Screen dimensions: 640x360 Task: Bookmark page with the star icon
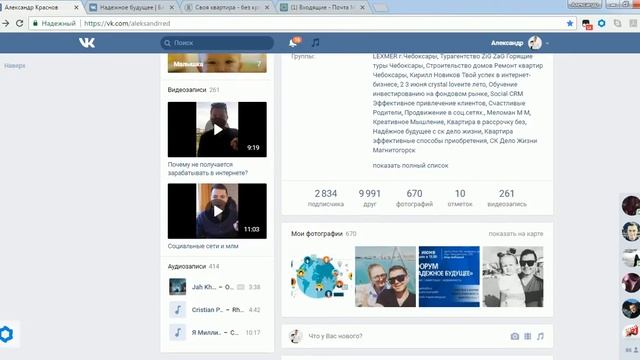[x=570, y=23]
